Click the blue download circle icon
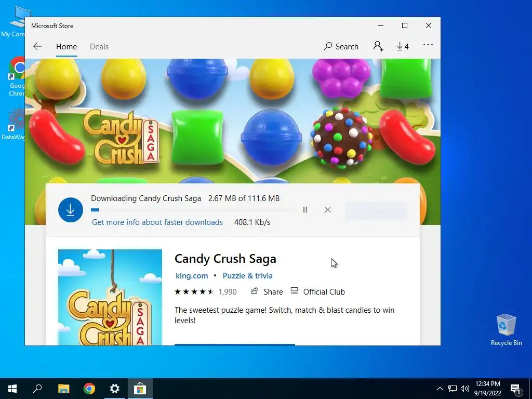The height and width of the screenshot is (399, 532). (71, 210)
